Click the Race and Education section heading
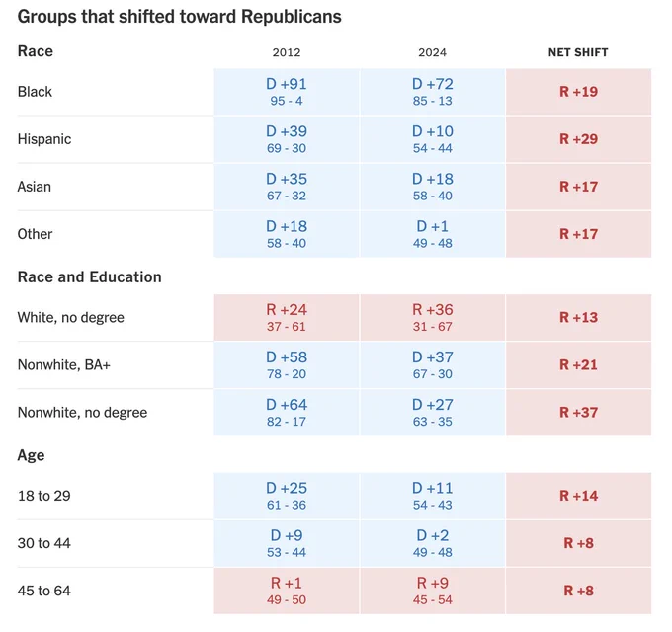The width and height of the screenshot is (672, 632). (90, 276)
